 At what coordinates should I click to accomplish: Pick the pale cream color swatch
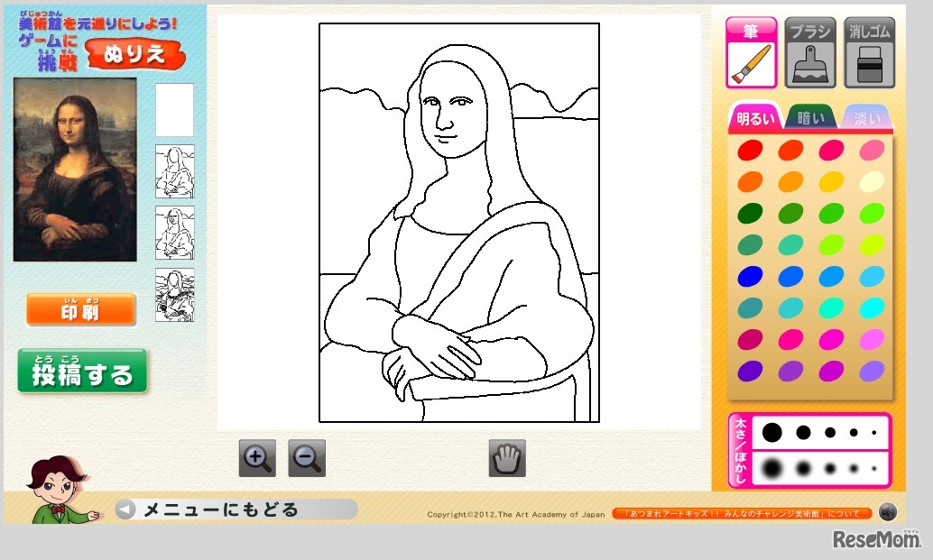872,181
